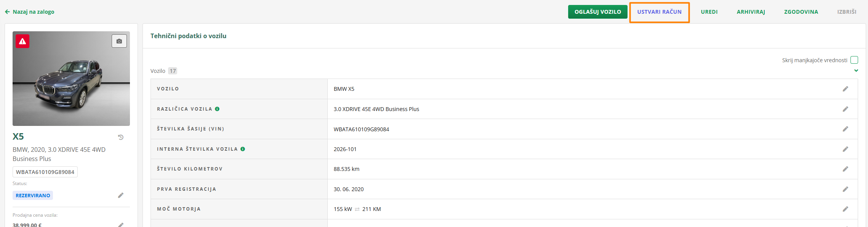Screen dimensions: 868x227
Task: Toggle Skrij manjkajoče vrednosti checkbox
Action: point(854,60)
